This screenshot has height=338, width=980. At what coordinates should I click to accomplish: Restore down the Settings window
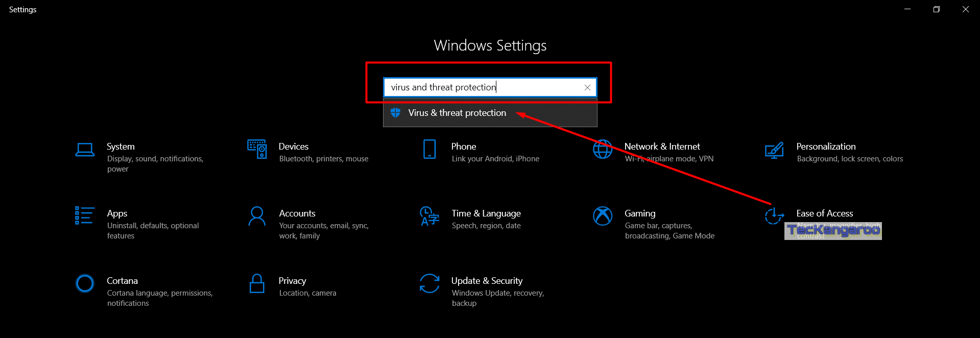(936, 9)
